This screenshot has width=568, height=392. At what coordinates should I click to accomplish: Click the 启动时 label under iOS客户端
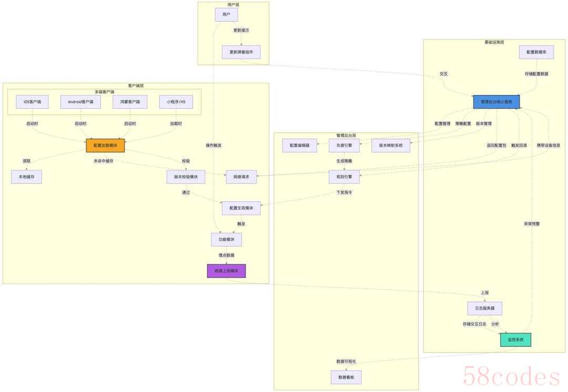click(x=32, y=124)
